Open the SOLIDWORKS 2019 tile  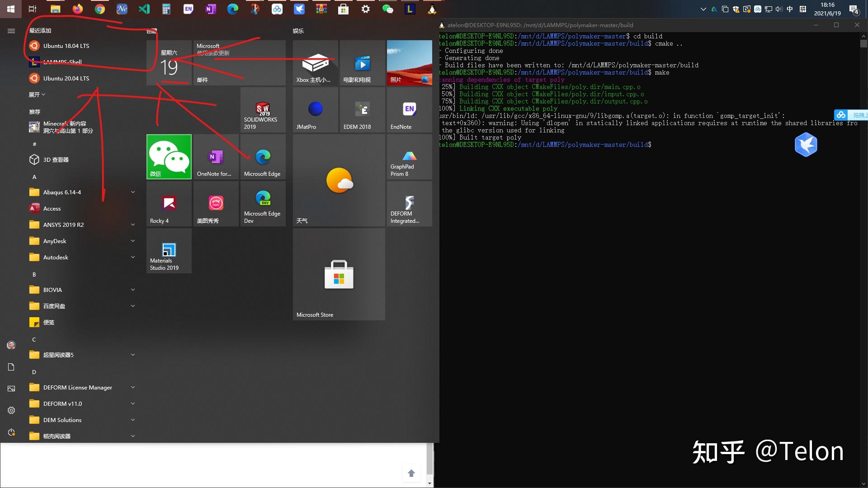pyautogui.click(x=263, y=110)
